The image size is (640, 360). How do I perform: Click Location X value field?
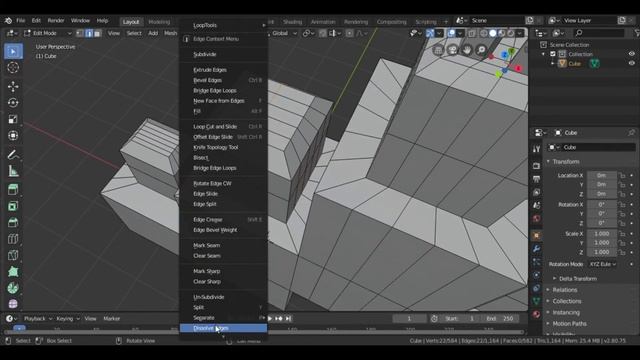[602, 176]
